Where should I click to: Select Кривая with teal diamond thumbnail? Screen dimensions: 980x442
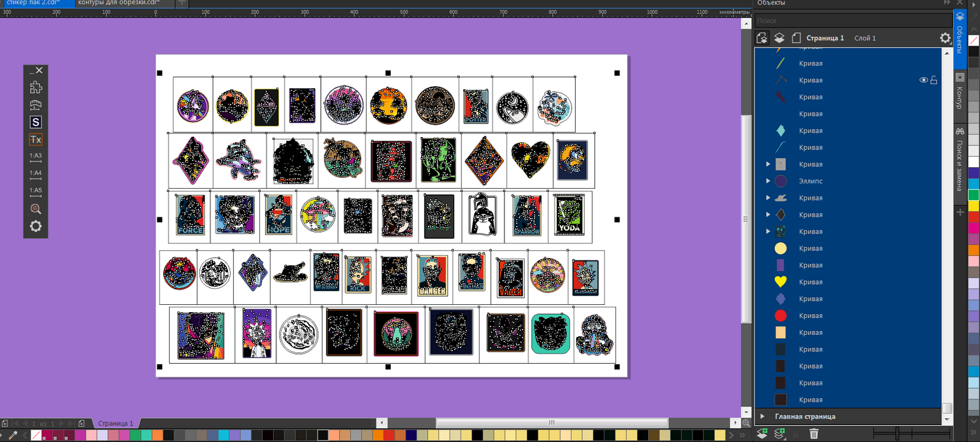coord(848,131)
